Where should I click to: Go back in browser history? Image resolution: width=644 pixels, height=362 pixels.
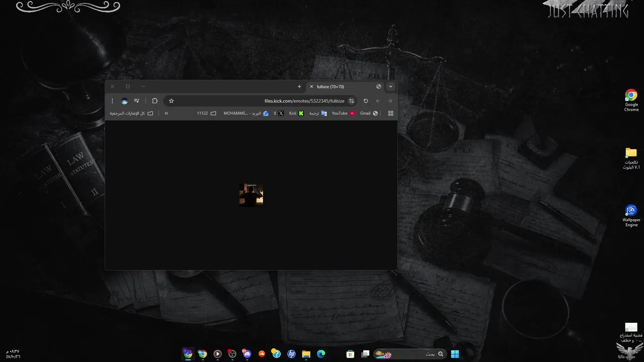[x=378, y=101]
